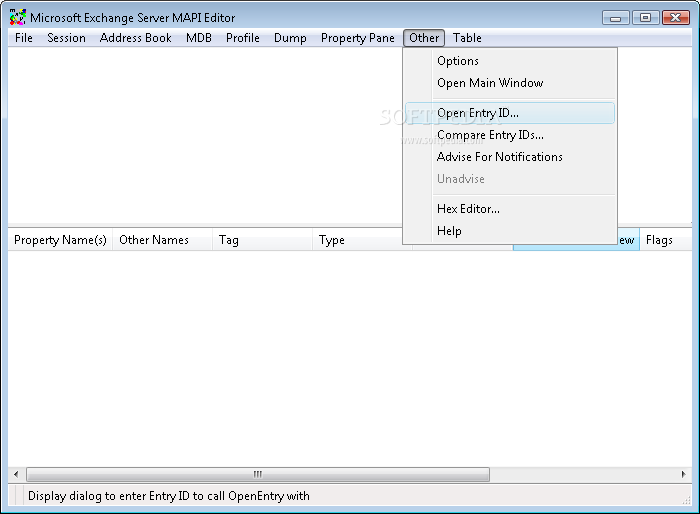Sort by Tag column header
Screen dimensions: 700x514
tap(262, 240)
